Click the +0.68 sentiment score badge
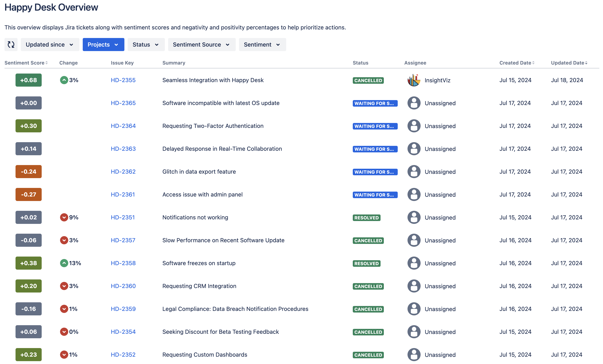 [x=29, y=80]
